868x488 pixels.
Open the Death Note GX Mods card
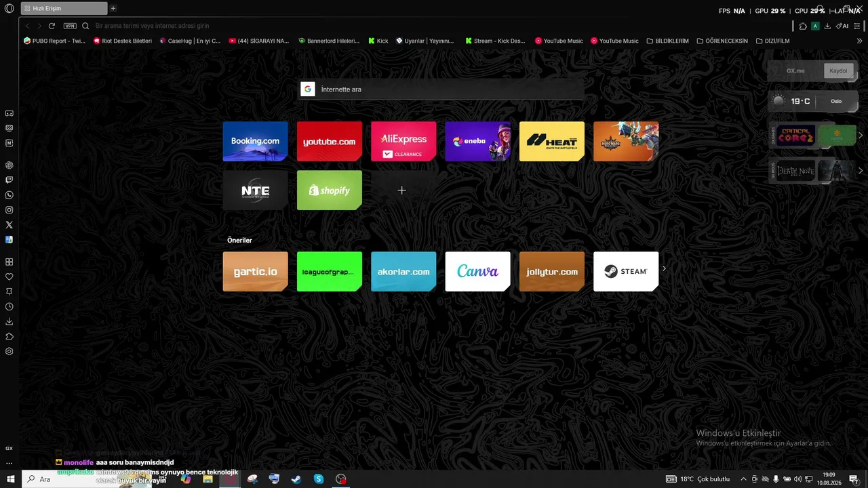(796, 171)
